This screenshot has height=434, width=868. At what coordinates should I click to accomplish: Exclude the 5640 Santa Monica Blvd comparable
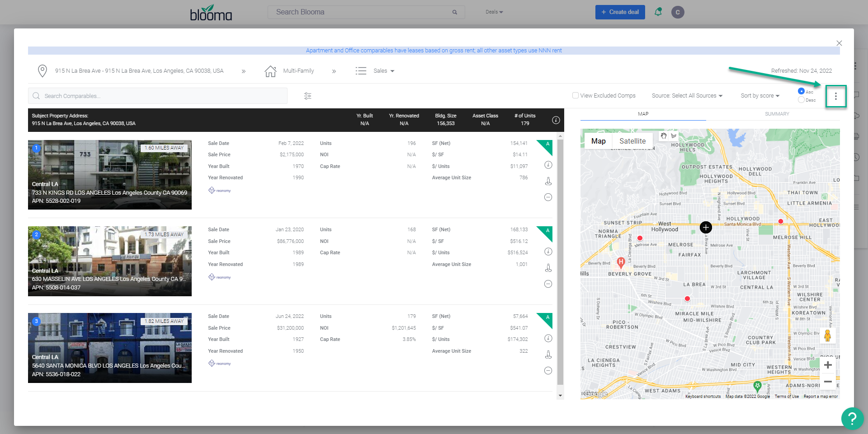[x=548, y=371]
